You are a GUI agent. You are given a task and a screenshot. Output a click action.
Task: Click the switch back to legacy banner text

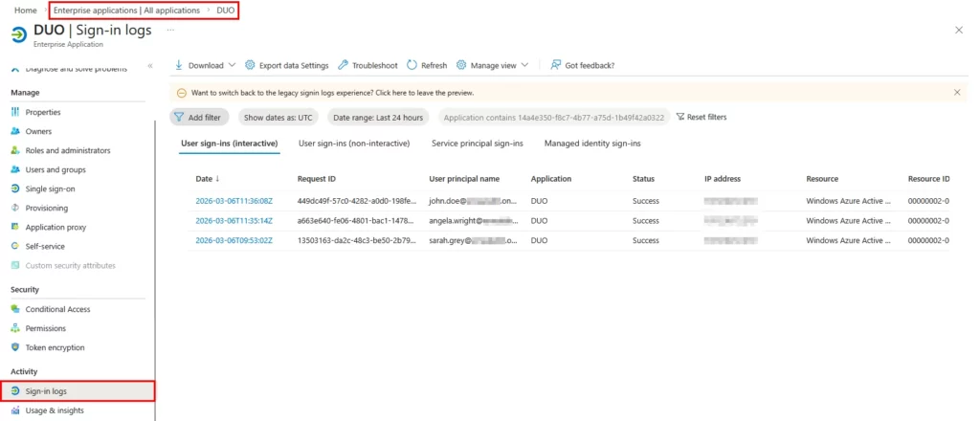332,93
